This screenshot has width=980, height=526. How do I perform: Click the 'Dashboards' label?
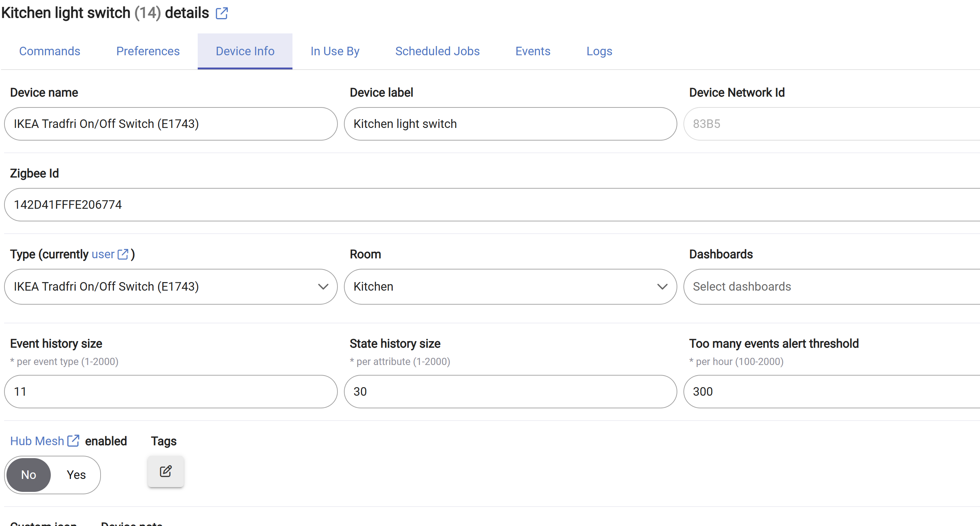click(721, 254)
